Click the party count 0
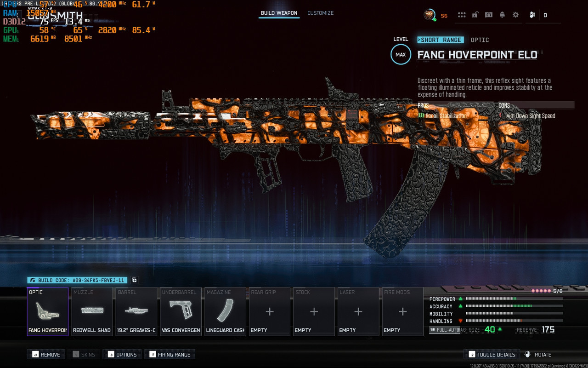The height and width of the screenshot is (368, 588). tap(545, 15)
